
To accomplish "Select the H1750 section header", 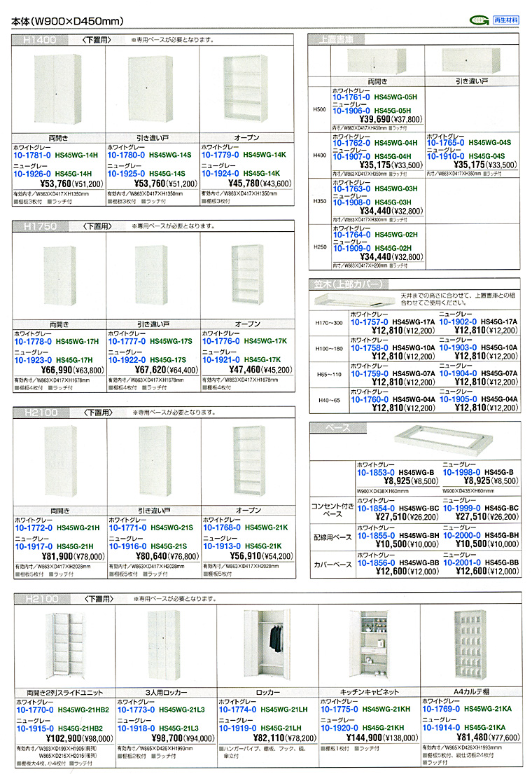I will coord(41,226).
